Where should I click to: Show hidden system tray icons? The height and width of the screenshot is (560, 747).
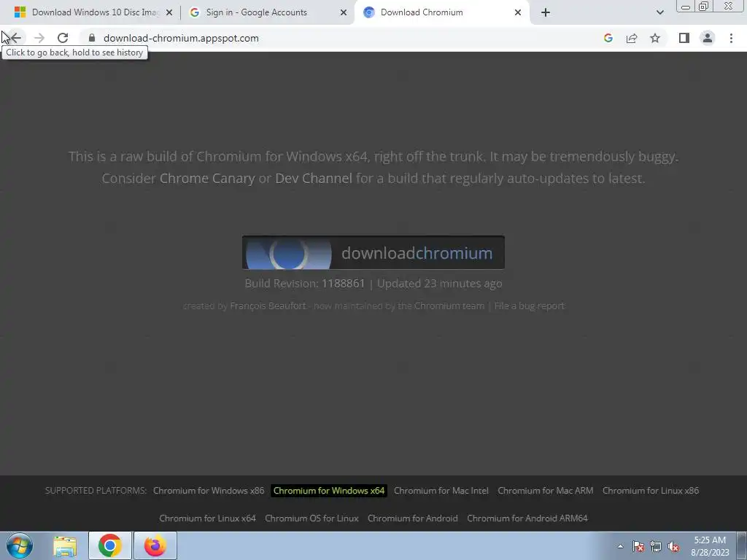620,546
